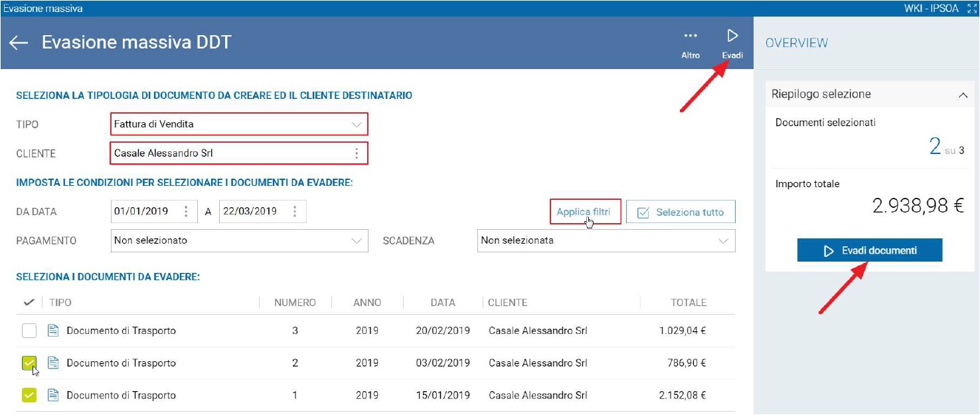The width and height of the screenshot is (980, 415).
Task: Open 22/03/2019 end date picker dots
Action: (x=294, y=212)
